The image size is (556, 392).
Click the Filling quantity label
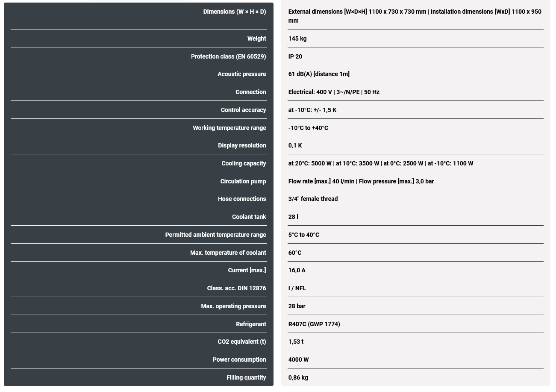246,377
